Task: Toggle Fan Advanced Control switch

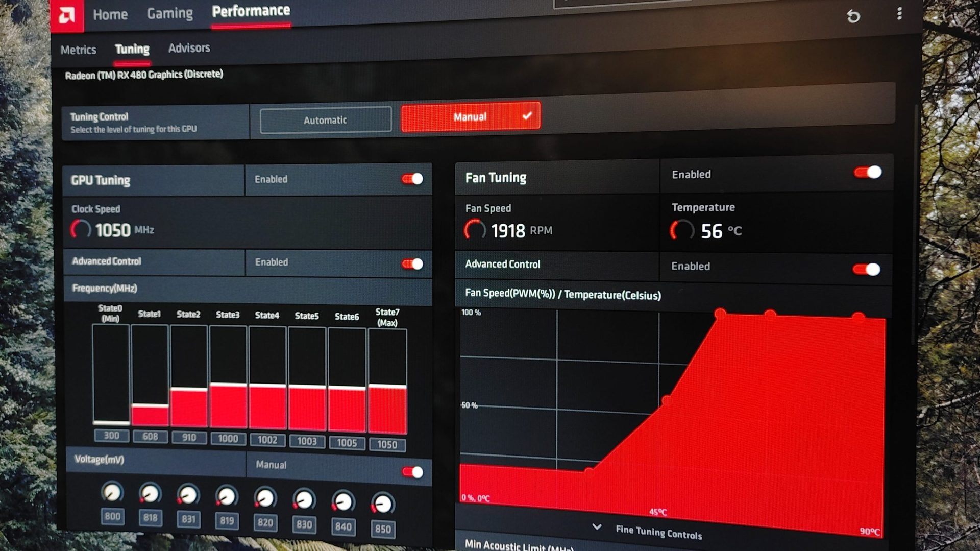Action: [867, 269]
